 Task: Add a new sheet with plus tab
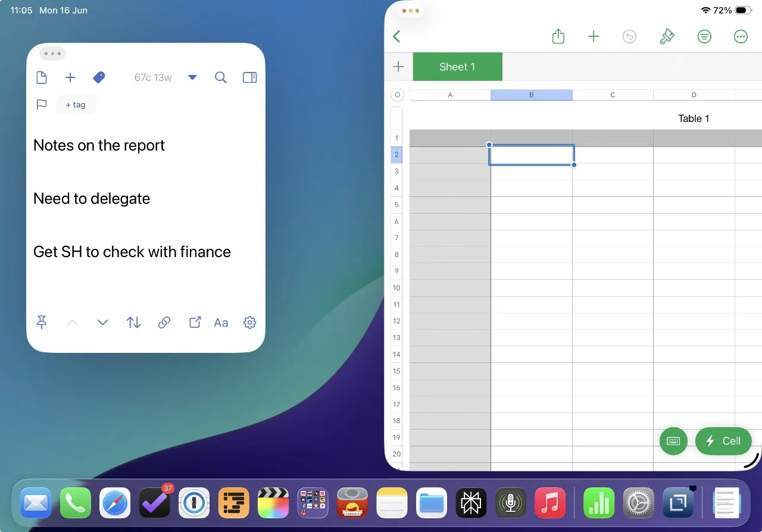tap(398, 67)
